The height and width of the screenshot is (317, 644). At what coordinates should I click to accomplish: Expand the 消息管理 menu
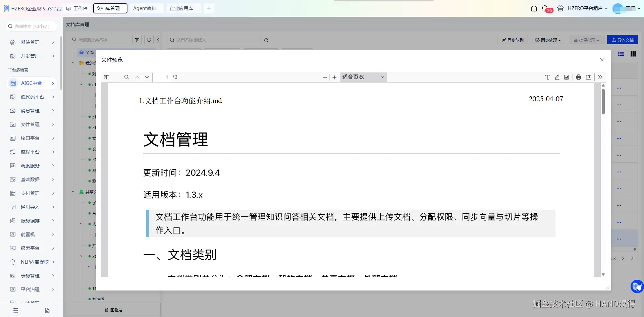tap(32, 111)
